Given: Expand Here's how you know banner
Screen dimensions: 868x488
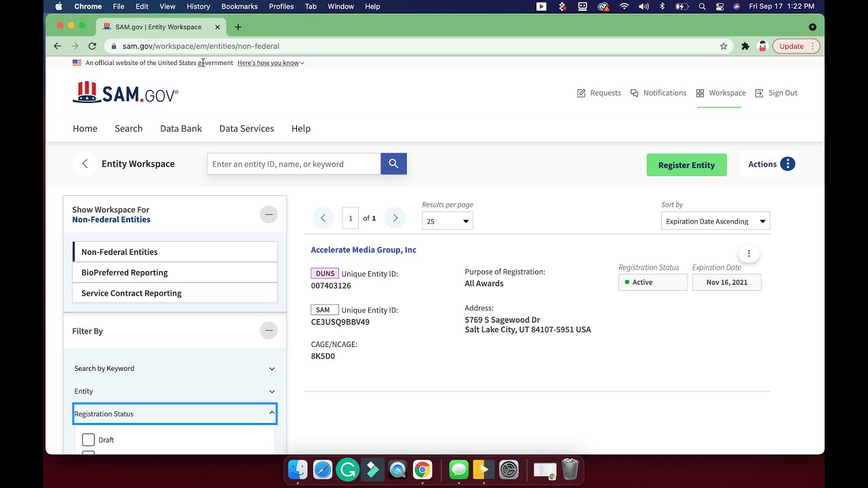Looking at the screenshot, I should [x=271, y=63].
